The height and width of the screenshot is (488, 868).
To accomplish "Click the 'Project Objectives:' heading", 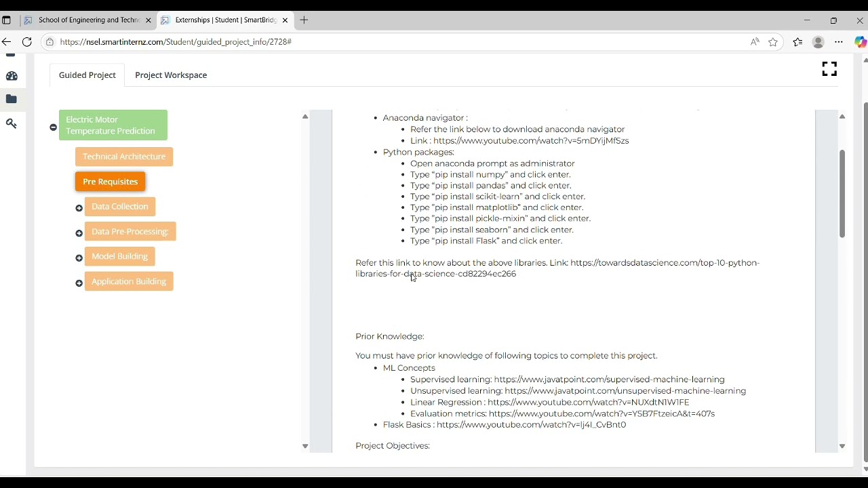I will pos(393,446).
